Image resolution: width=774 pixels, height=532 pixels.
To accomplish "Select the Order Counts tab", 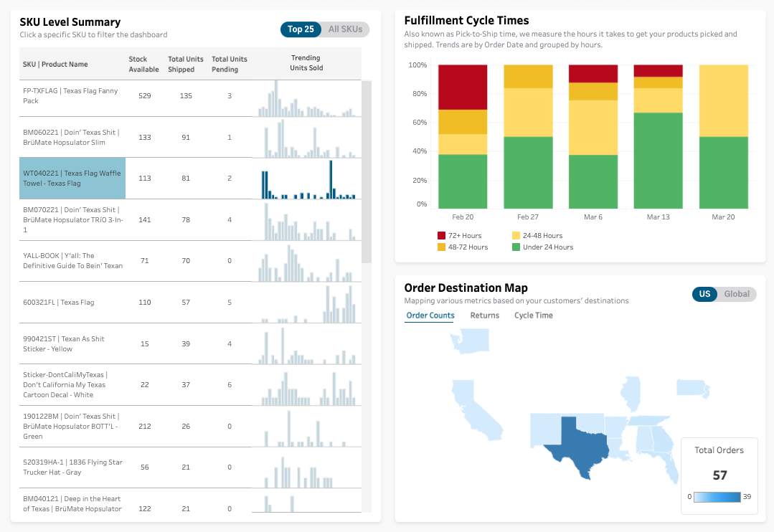I will pos(430,315).
